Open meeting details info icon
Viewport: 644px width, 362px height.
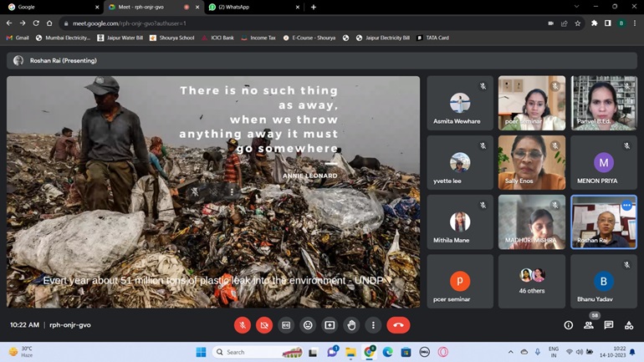[x=568, y=325]
